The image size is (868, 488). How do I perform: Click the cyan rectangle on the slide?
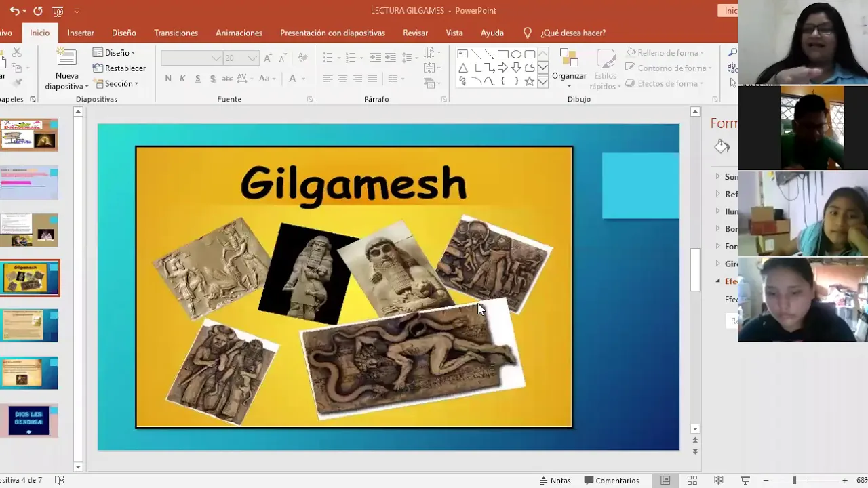(640, 186)
